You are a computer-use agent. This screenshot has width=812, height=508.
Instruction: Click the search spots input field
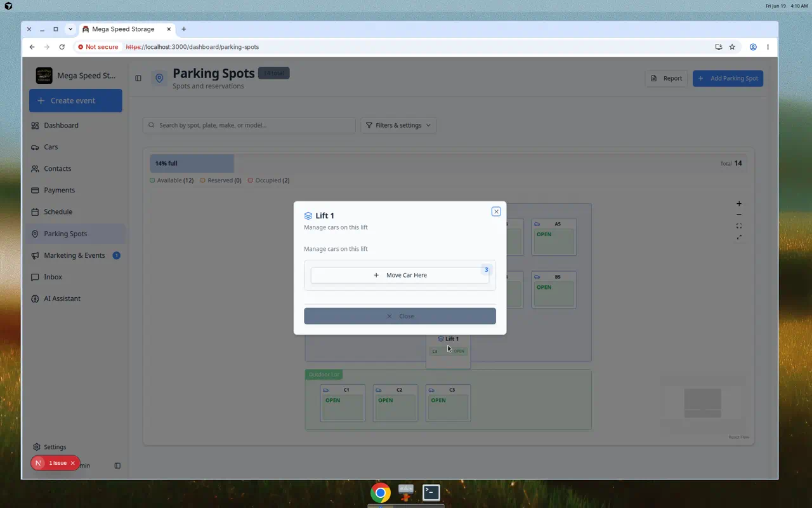coord(249,125)
